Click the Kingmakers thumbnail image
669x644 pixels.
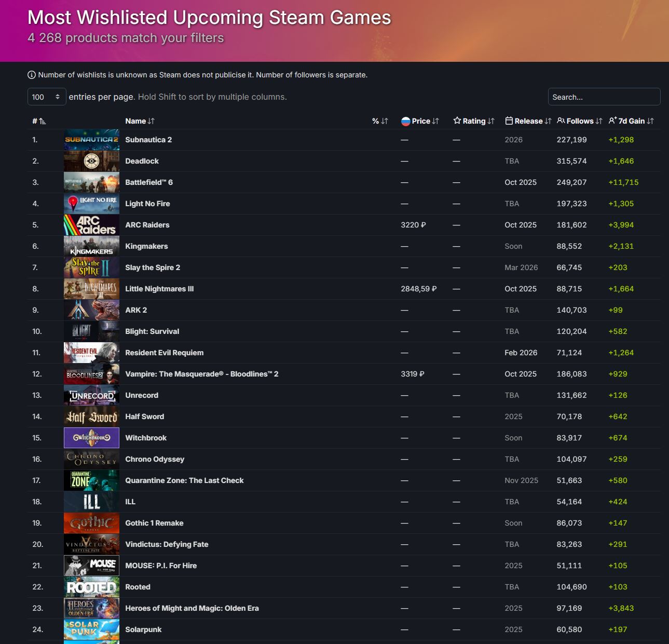click(x=91, y=246)
